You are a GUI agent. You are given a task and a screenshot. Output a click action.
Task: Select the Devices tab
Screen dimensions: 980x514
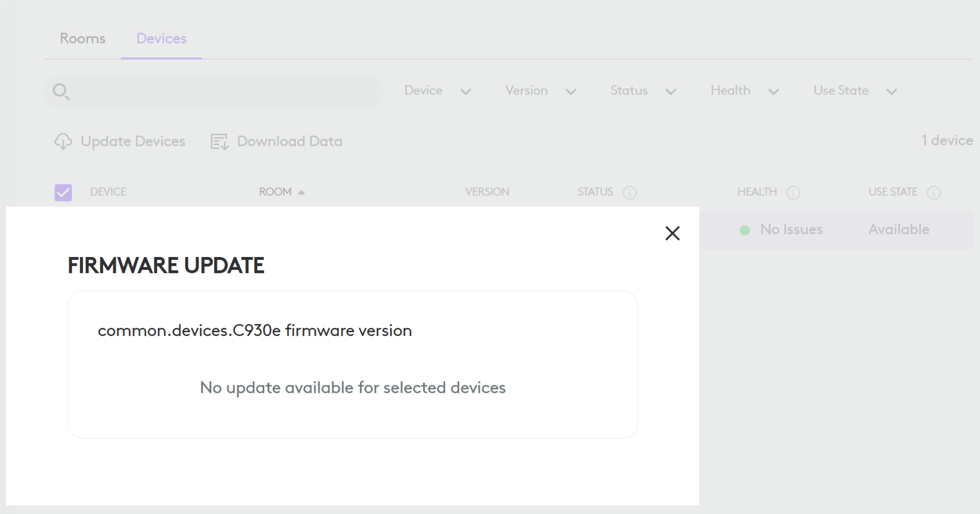pos(161,38)
